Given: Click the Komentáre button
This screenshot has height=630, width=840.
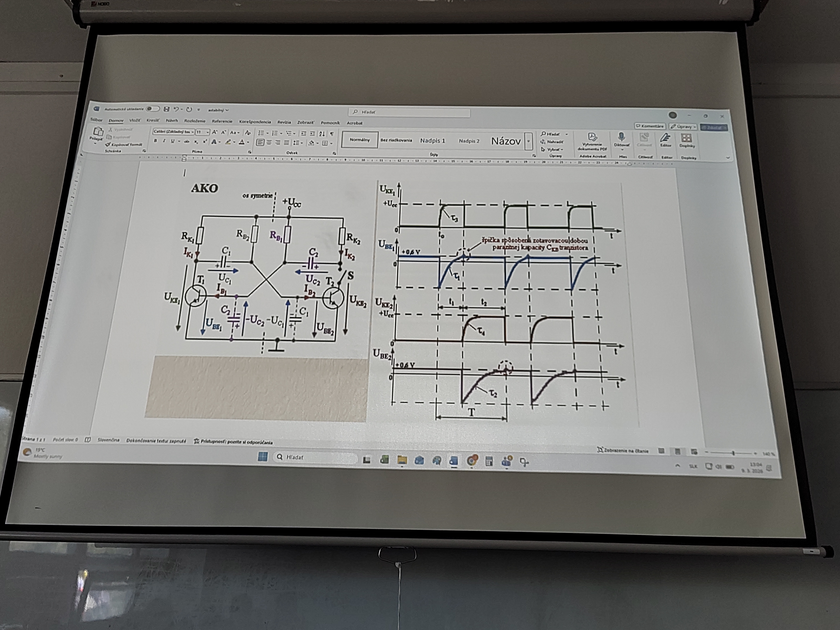Looking at the screenshot, I should tap(650, 126).
